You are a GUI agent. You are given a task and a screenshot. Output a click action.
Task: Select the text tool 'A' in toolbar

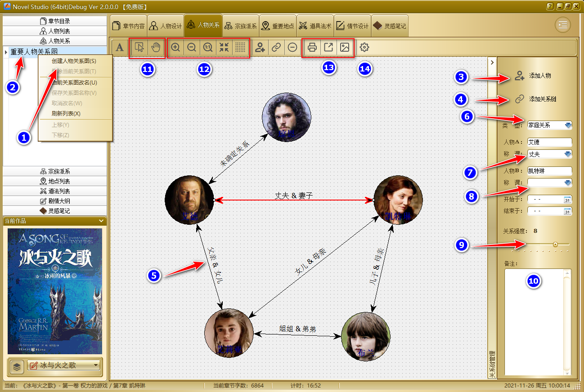tap(119, 48)
